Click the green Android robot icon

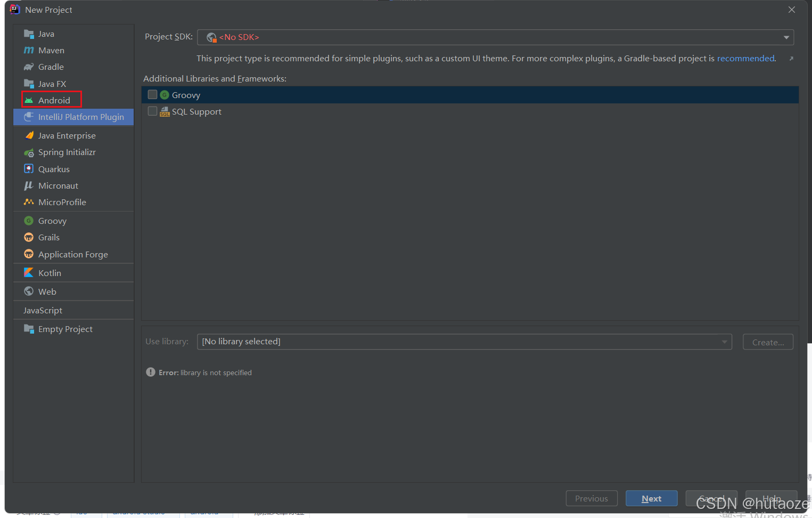[x=29, y=100]
